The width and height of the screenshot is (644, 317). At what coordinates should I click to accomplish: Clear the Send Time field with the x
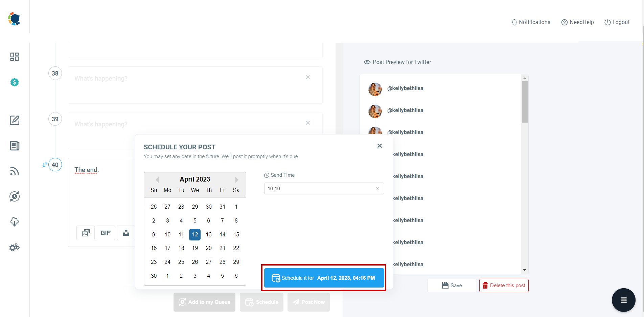coord(377,189)
